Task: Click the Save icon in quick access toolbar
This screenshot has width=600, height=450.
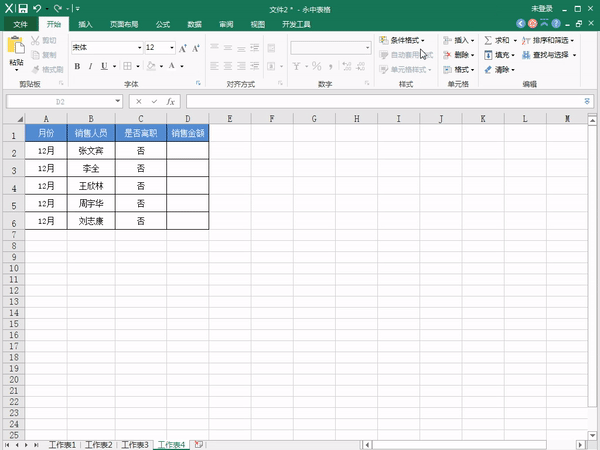Action: (23, 8)
